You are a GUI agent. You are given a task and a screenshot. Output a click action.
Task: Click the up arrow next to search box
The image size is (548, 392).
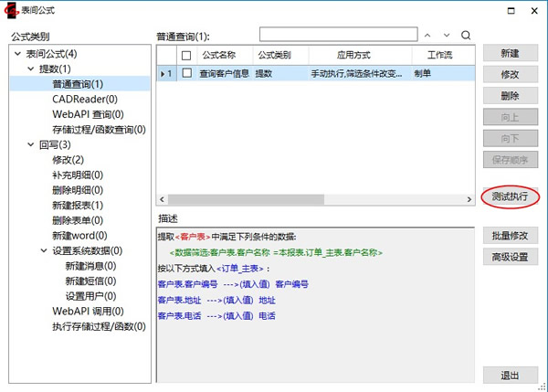point(427,35)
